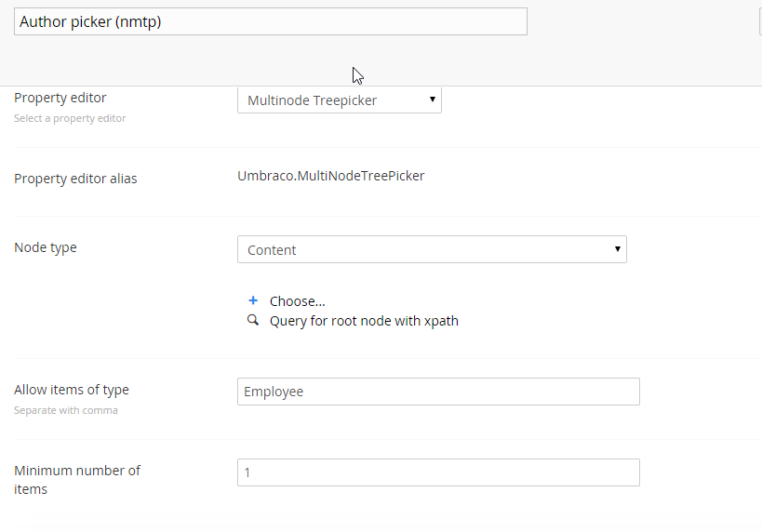Click the Allow items of type label
This screenshot has width=762, height=532.
coord(72,390)
